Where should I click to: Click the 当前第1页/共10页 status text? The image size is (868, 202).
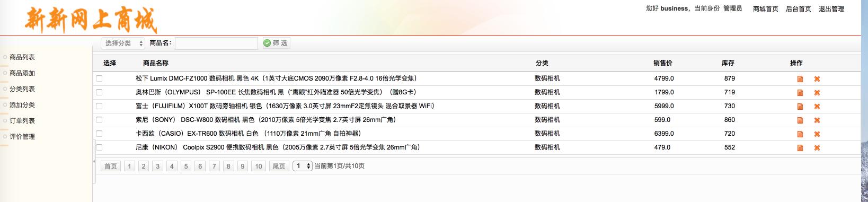[x=340, y=166]
